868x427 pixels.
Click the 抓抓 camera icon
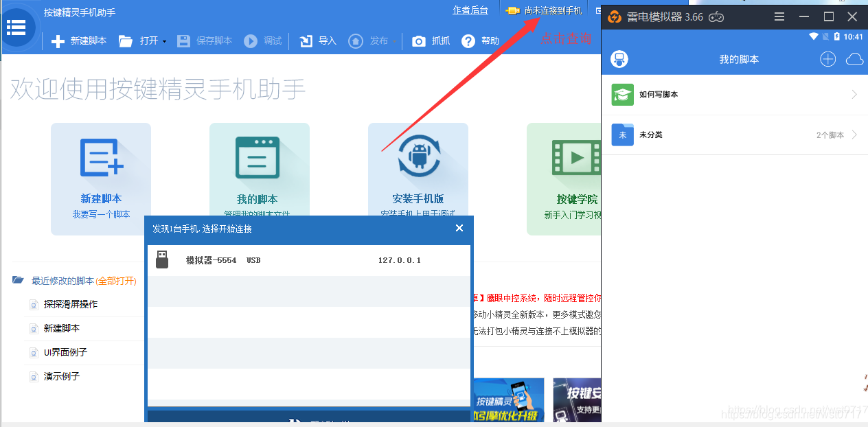[x=419, y=41]
